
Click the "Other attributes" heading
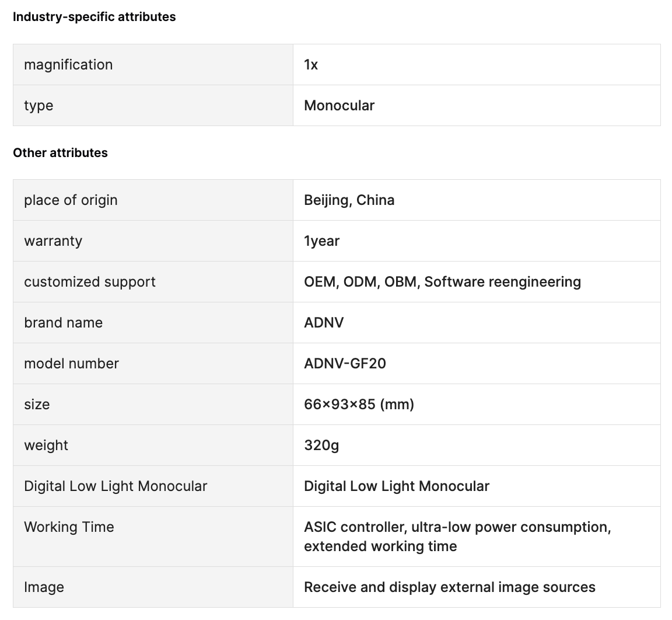[60, 153]
